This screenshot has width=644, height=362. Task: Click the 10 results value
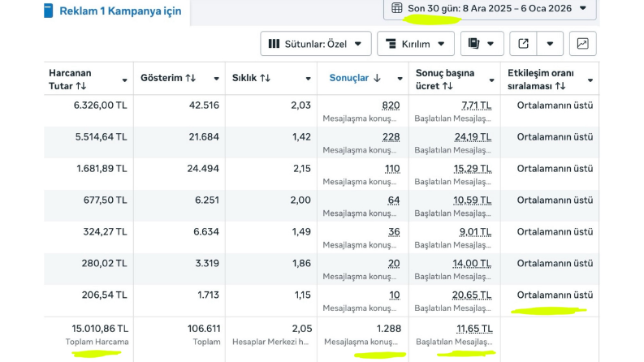tap(395, 295)
